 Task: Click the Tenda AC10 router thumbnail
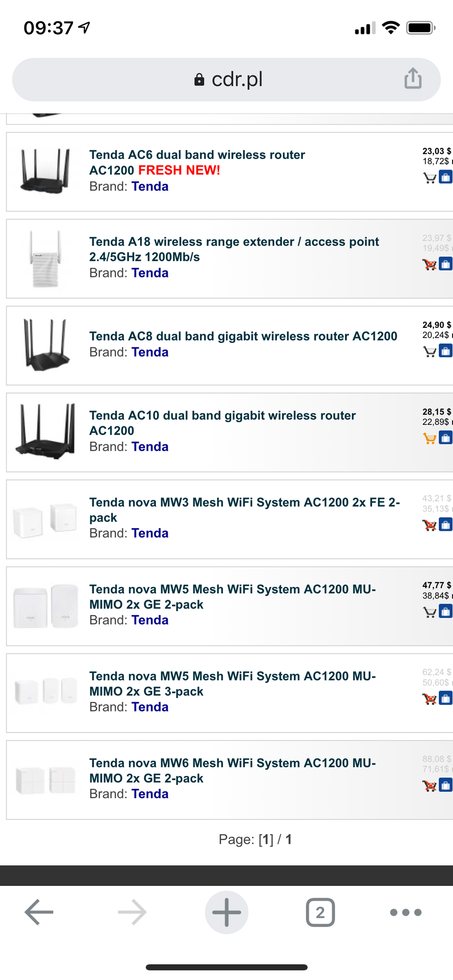46,431
